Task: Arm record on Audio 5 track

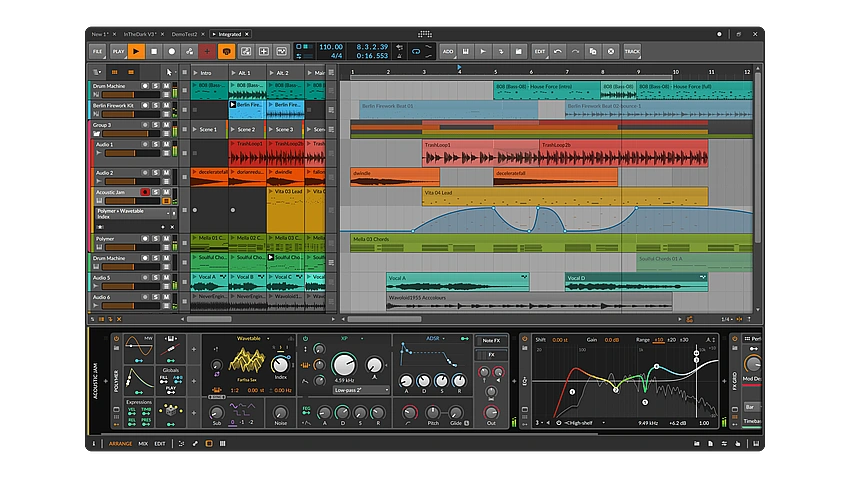Action: (x=145, y=278)
